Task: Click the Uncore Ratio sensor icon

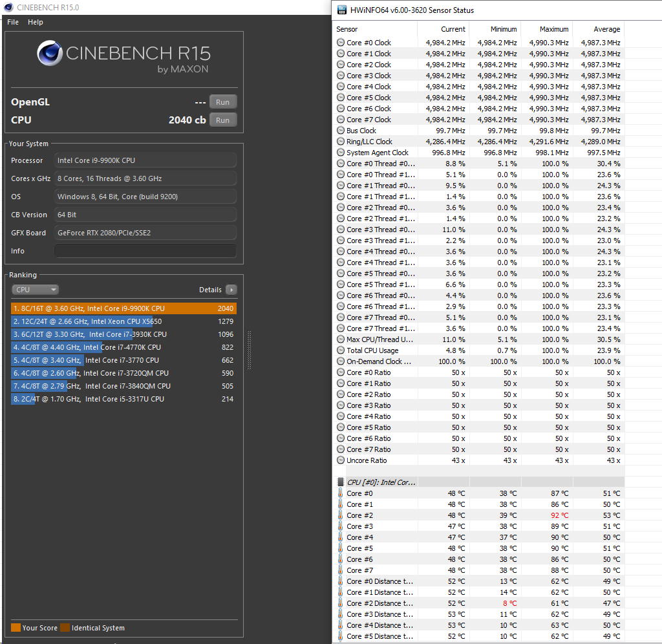Action: tap(341, 460)
